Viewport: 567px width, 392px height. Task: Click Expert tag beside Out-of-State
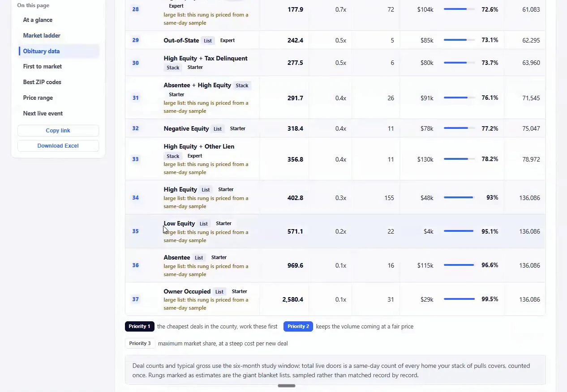[228, 41]
